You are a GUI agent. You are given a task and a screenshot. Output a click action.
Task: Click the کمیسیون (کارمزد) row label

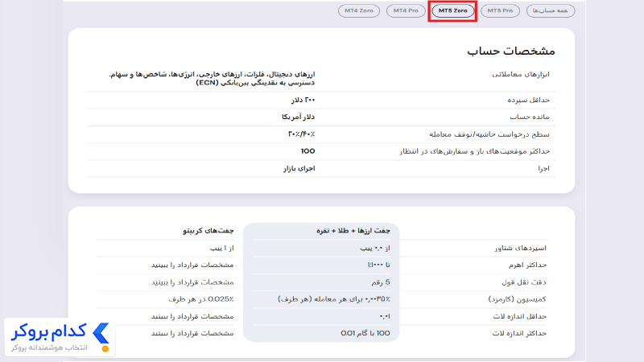517,299
